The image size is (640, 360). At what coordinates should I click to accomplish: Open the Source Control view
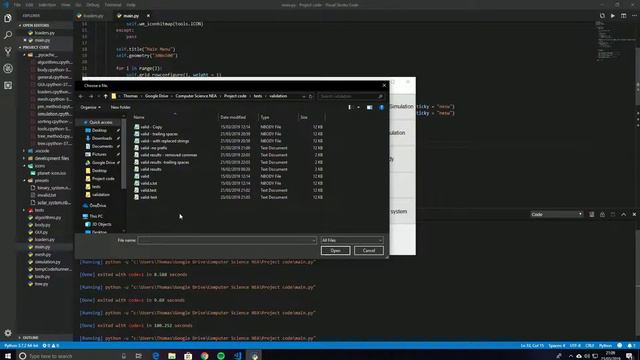(x=8, y=51)
